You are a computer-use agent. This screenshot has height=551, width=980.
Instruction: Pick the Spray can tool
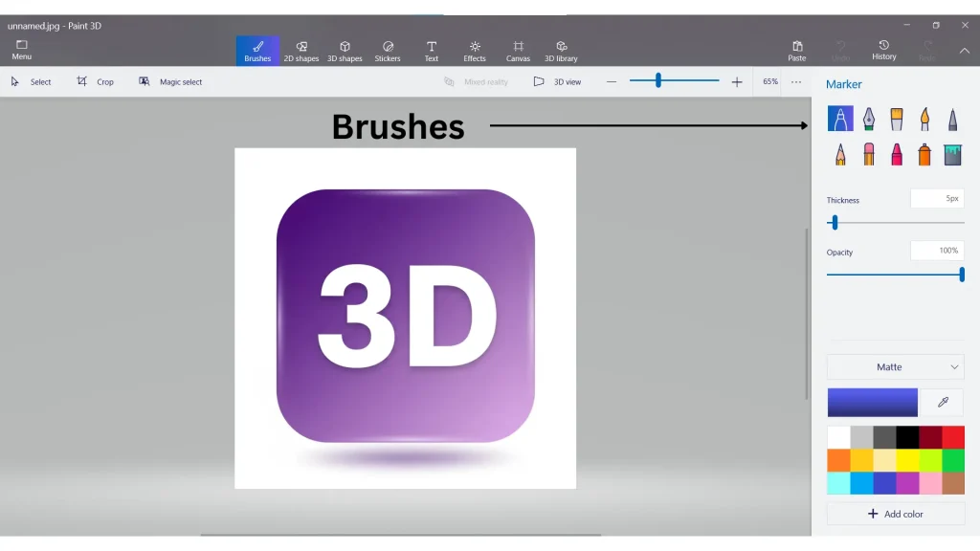pyautogui.click(x=924, y=153)
